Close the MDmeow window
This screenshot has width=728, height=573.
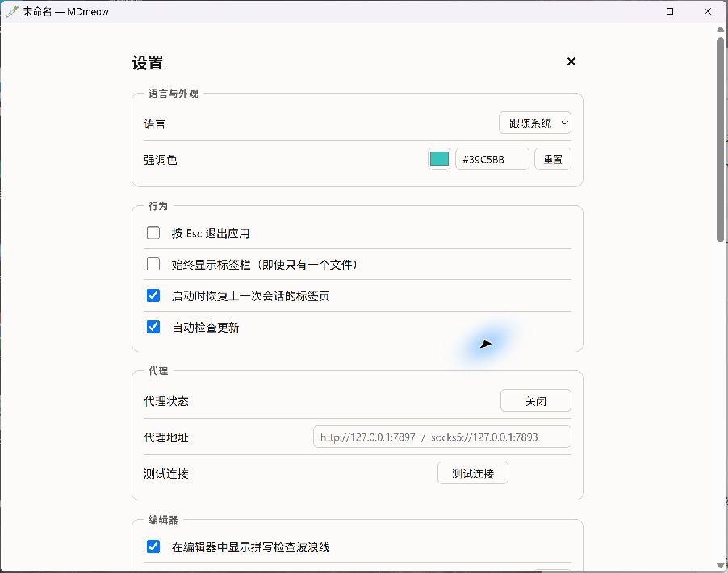(708, 11)
